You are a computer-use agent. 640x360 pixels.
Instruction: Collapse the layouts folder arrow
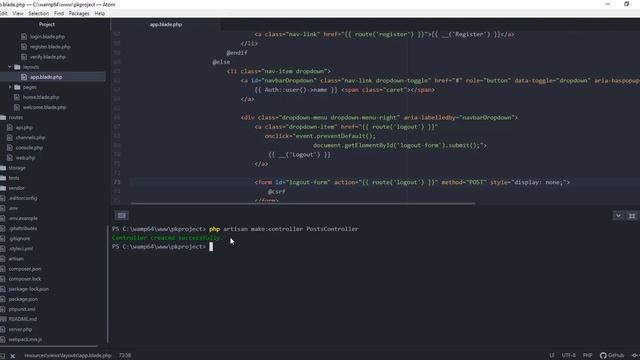coord(10,67)
